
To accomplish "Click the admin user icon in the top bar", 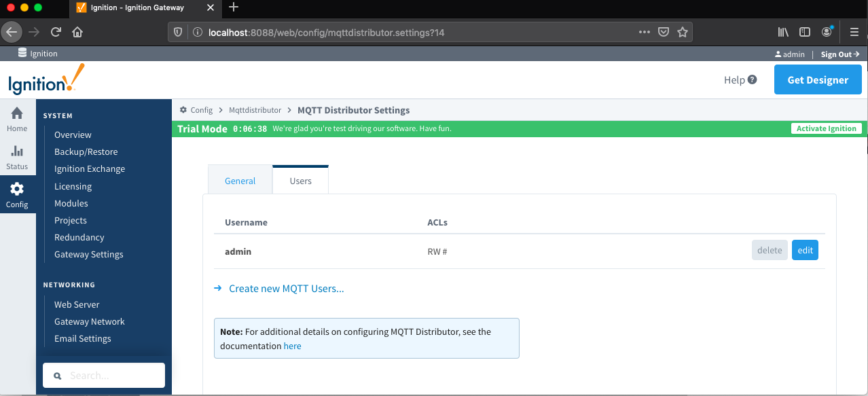I will point(778,54).
